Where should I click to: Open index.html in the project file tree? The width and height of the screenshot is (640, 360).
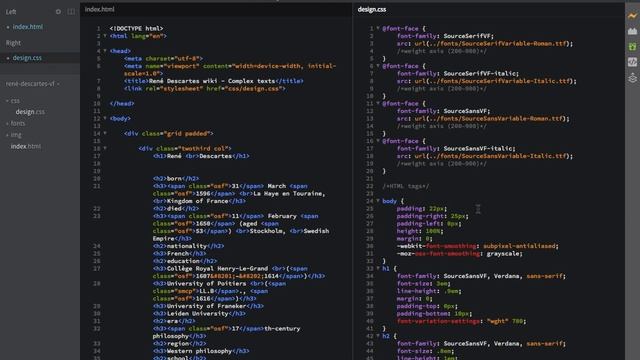click(26, 146)
